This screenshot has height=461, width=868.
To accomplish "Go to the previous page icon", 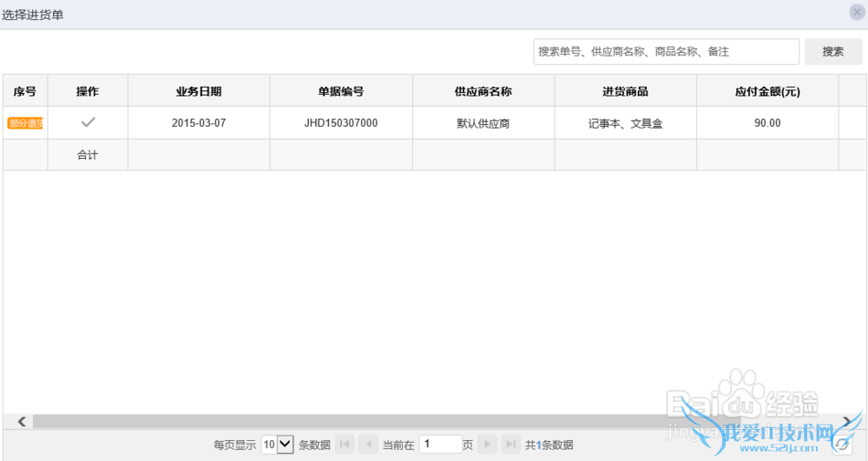I will pos(368,445).
